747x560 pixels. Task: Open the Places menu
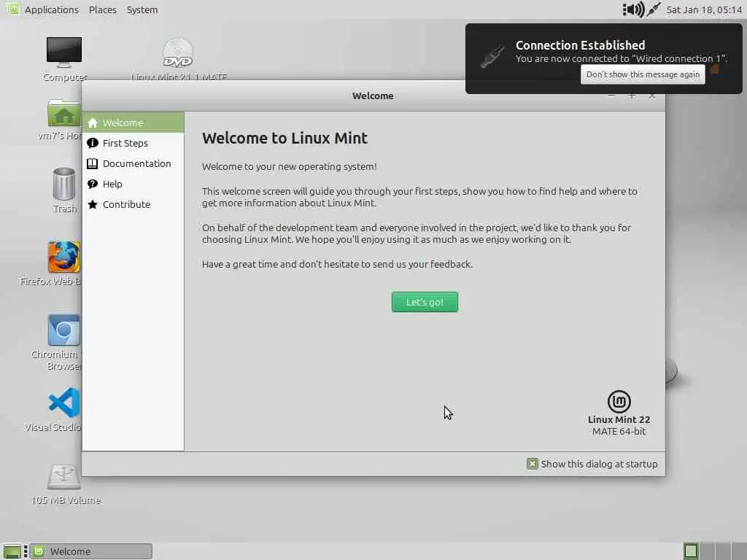[102, 9]
